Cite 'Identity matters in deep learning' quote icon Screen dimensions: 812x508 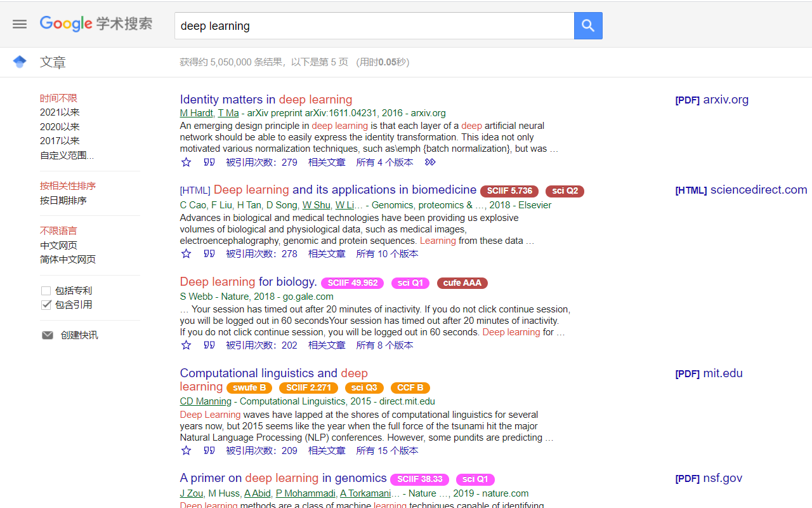tap(209, 162)
